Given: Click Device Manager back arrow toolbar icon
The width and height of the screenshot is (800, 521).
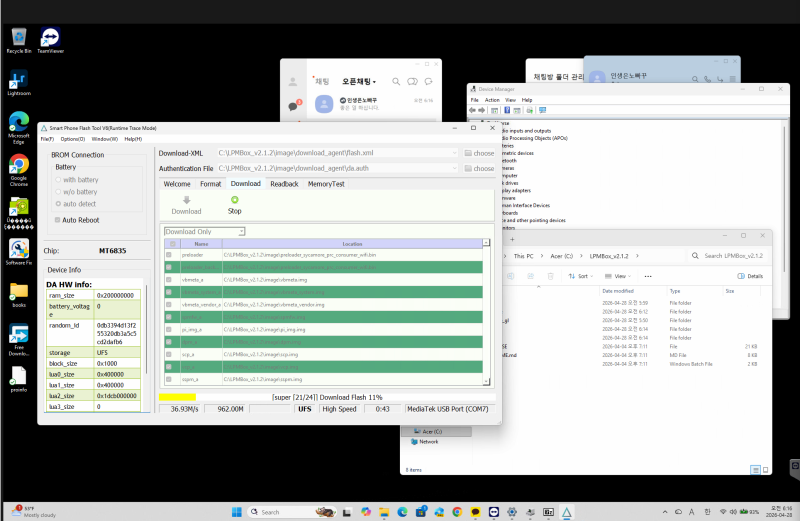Looking at the screenshot, I should click(472, 110).
